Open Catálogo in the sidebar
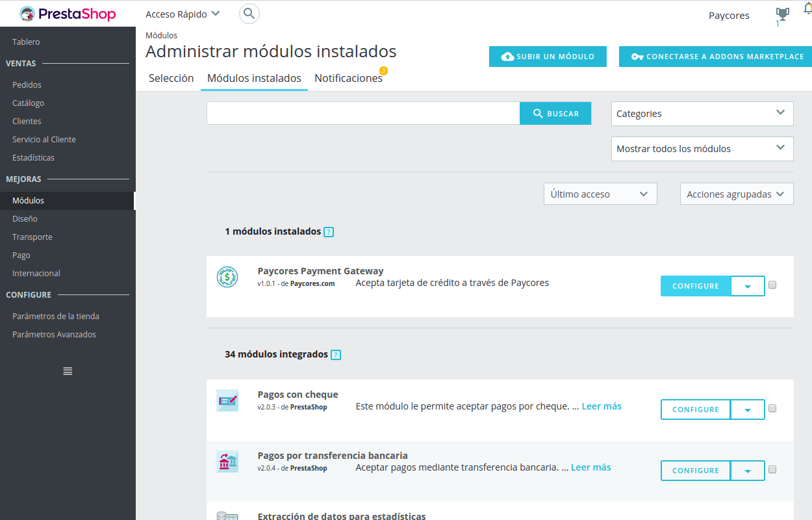Screen dimensions: 812x520 click(28, 103)
